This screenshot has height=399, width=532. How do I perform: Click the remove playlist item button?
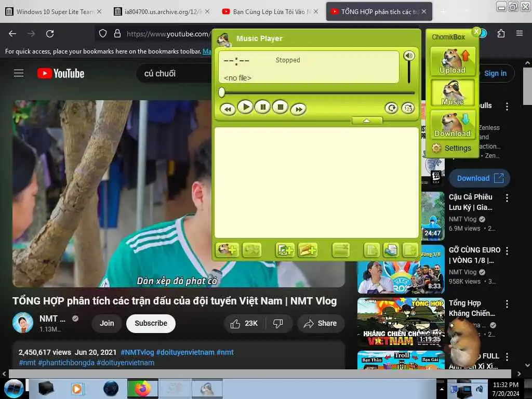point(341,250)
